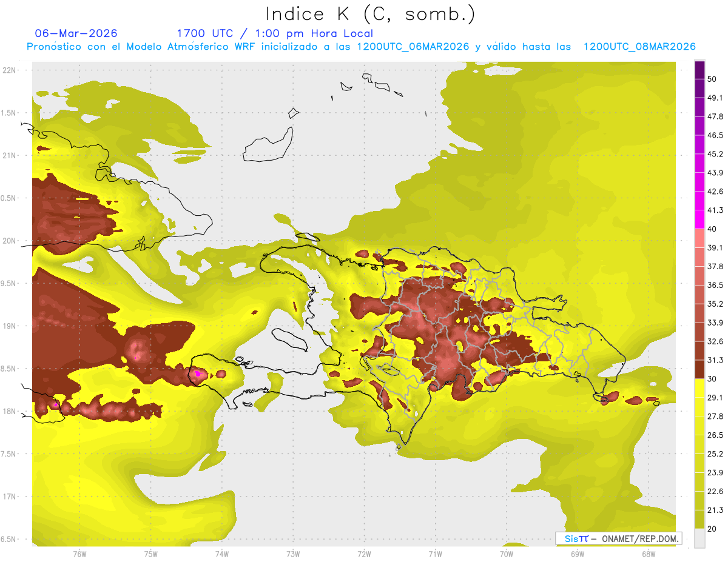Click the "19N" latitude label

click(10, 326)
